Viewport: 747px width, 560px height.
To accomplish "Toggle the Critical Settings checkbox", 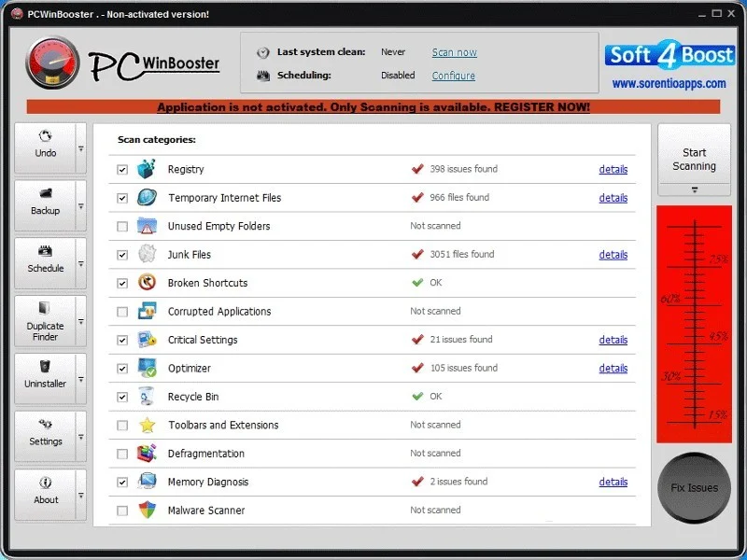I will (122, 340).
